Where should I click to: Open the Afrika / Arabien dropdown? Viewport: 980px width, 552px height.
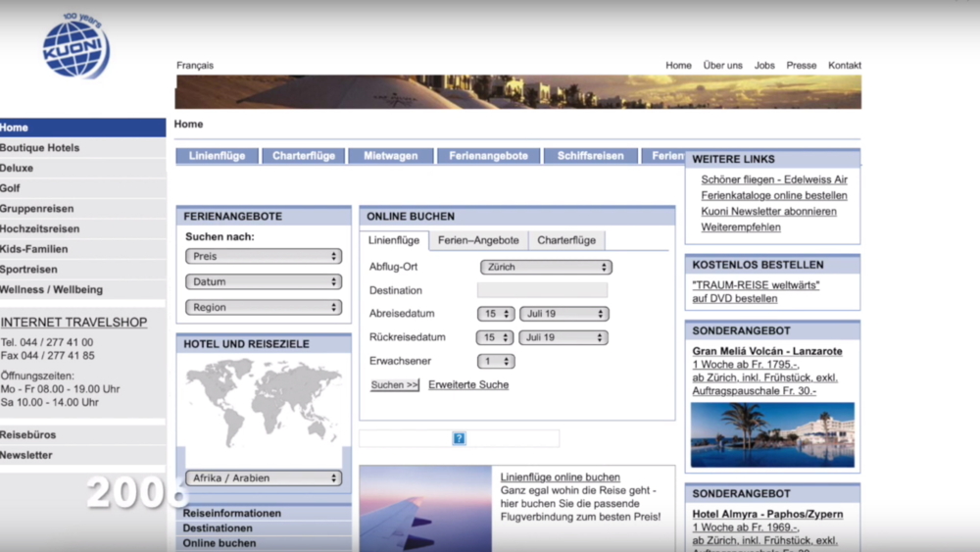click(263, 478)
